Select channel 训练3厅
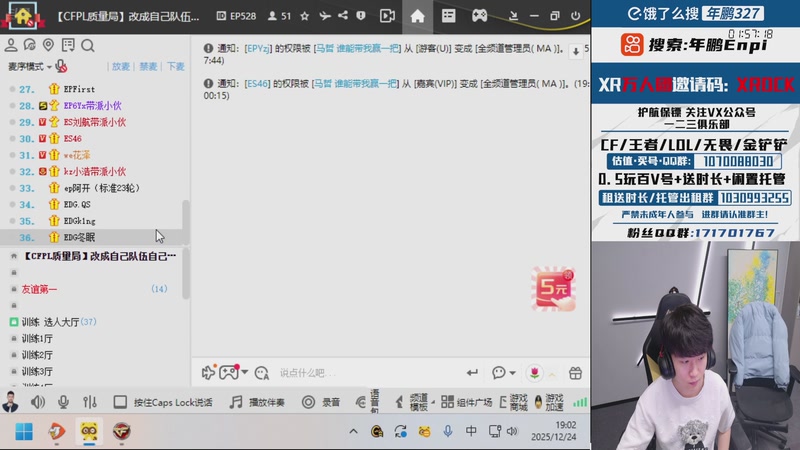 [x=37, y=371]
